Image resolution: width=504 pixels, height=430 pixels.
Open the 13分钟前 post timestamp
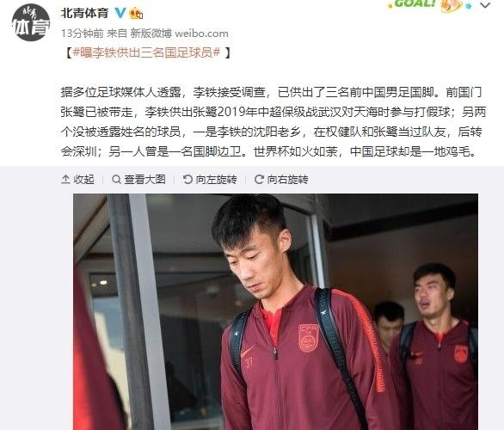click(83, 33)
